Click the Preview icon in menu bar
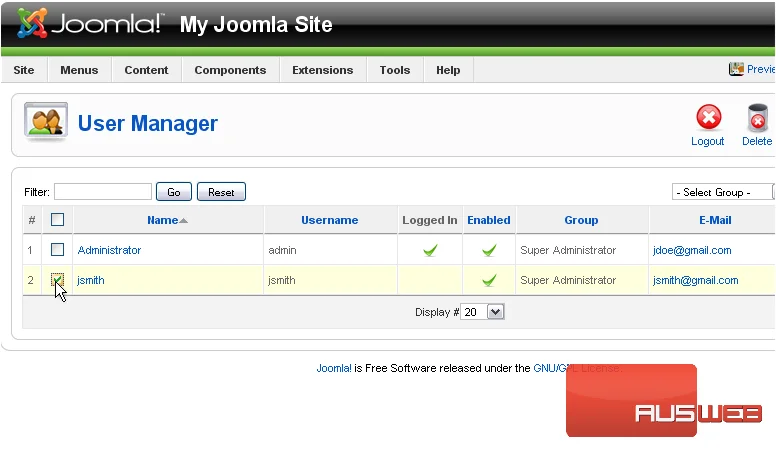776x450 pixels. pyautogui.click(x=736, y=69)
